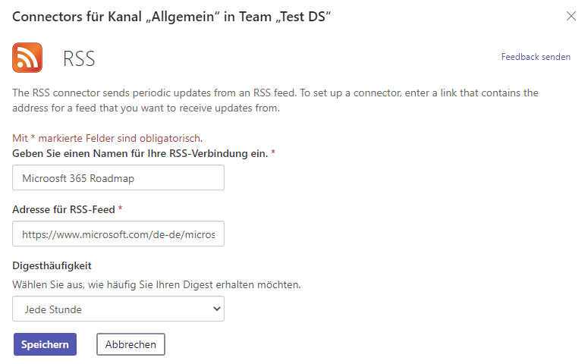588x364 pixels.
Task: Save the connector with the Speichern button
Action: tap(45, 344)
